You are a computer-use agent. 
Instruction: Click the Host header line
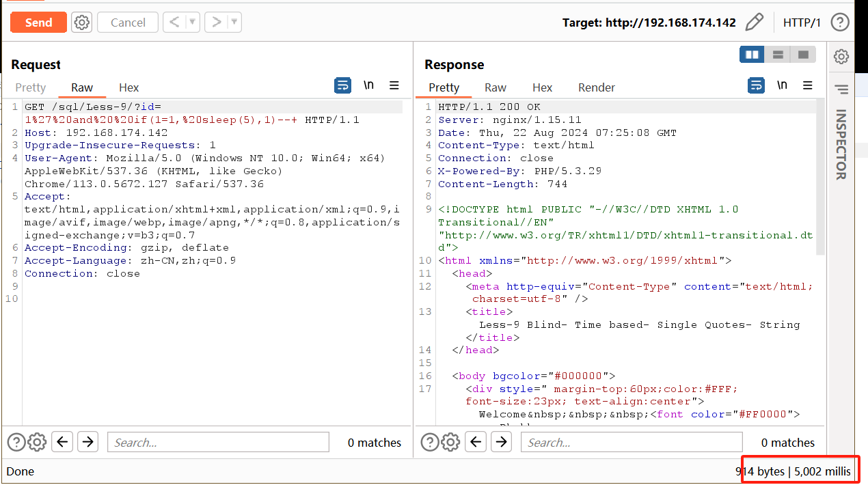tap(96, 133)
